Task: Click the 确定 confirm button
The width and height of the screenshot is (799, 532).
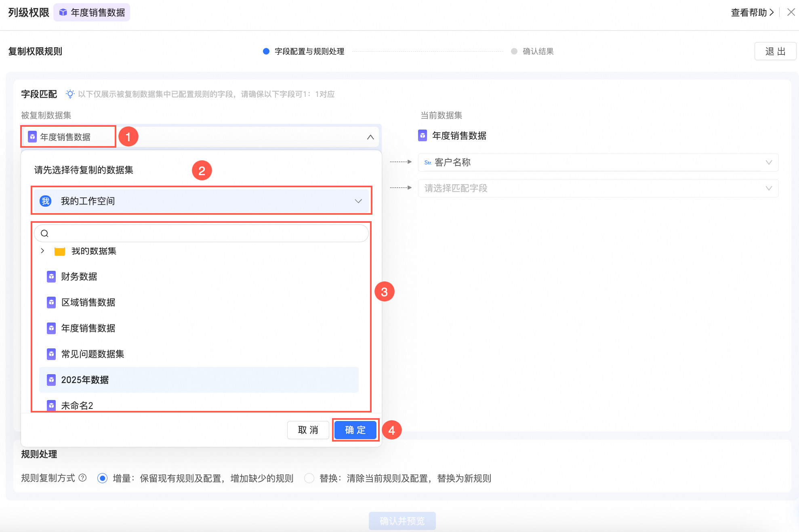Action: 355,430
